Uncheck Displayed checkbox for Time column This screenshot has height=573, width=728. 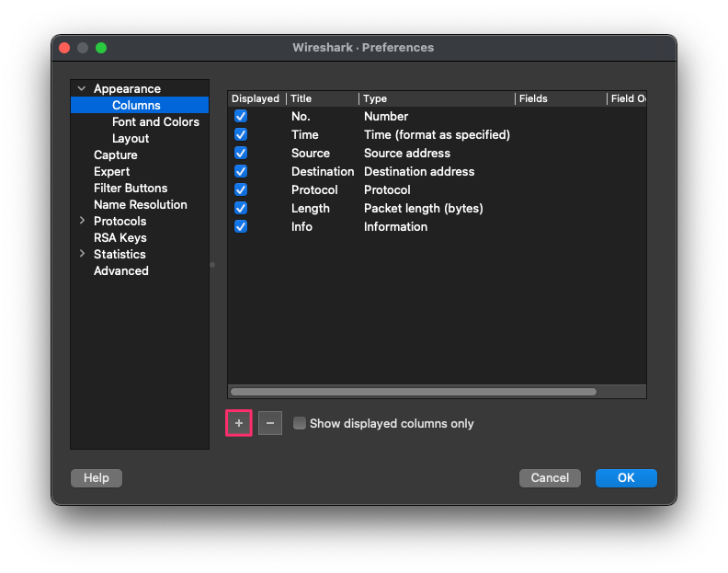[x=241, y=135]
